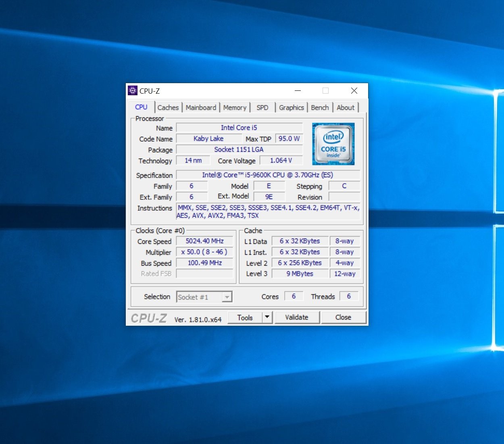Open the Tools dropdown arrow
The image size is (504, 444).
(267, 317)
